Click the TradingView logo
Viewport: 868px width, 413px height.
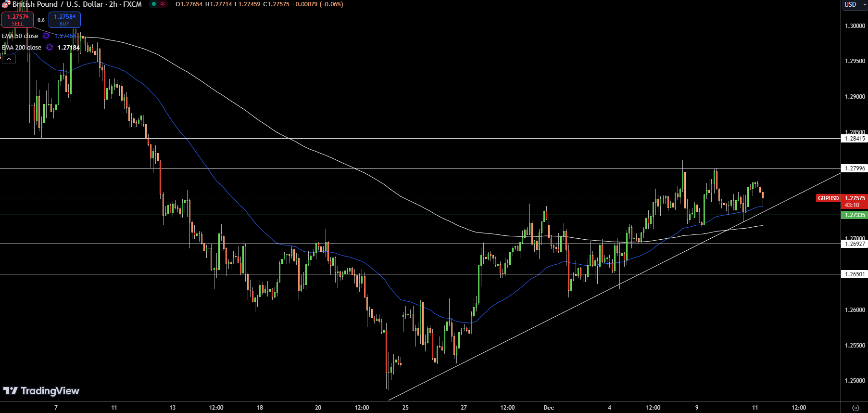coord(41,391)
